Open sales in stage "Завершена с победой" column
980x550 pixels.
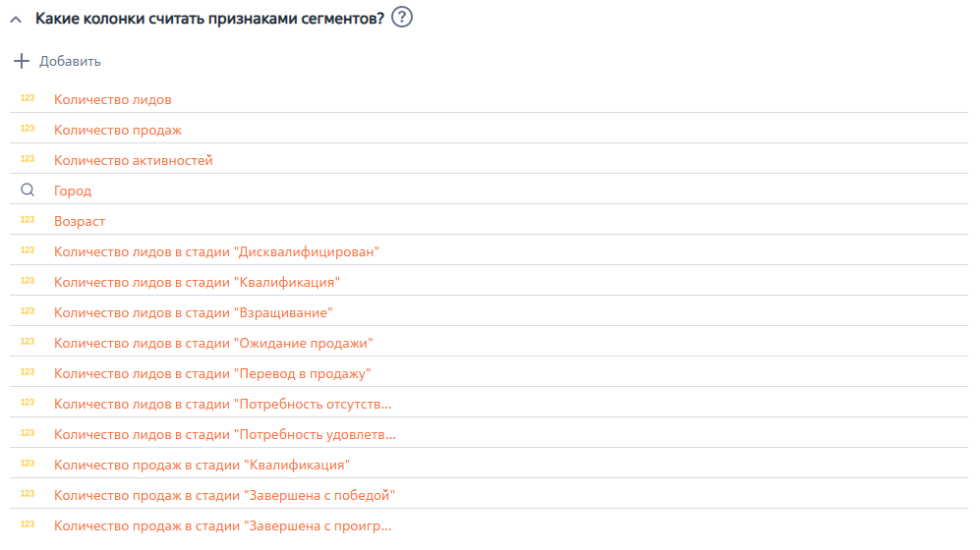224,495
